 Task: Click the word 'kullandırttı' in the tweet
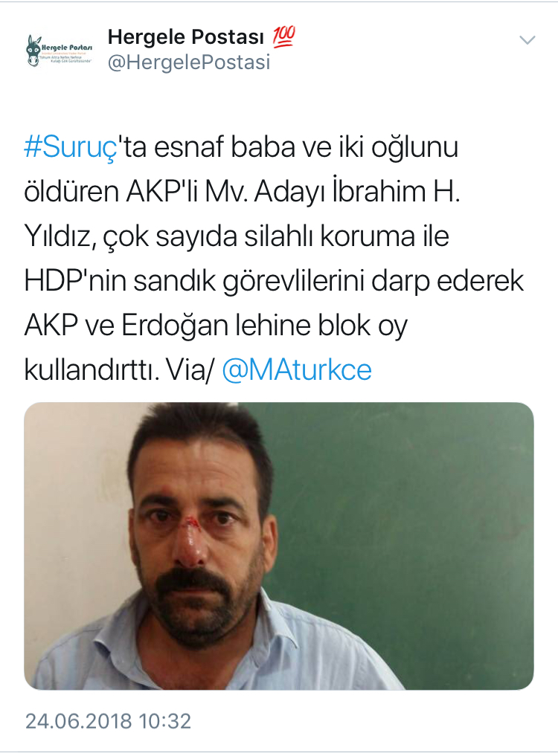pos(92,370)
